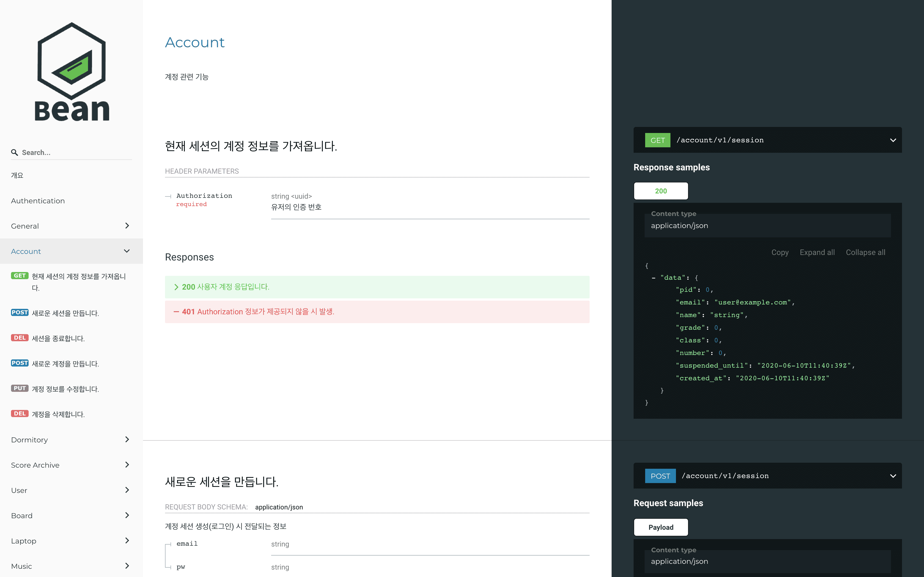Image resolution: width=924 pixels, height=577 pixels.
Task: Click the POST badge for new session item
Action: point(20,313)
